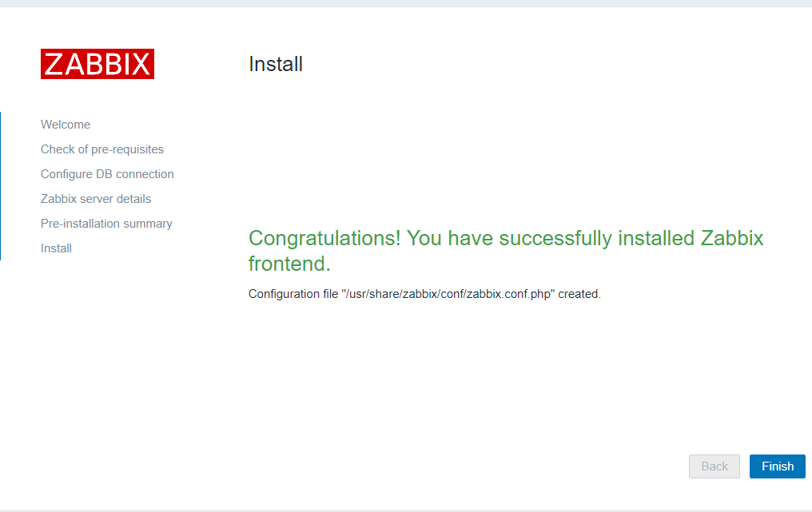Click the Zabbix logo
Screen dimensions: 812x512
(x=98, y=64)
